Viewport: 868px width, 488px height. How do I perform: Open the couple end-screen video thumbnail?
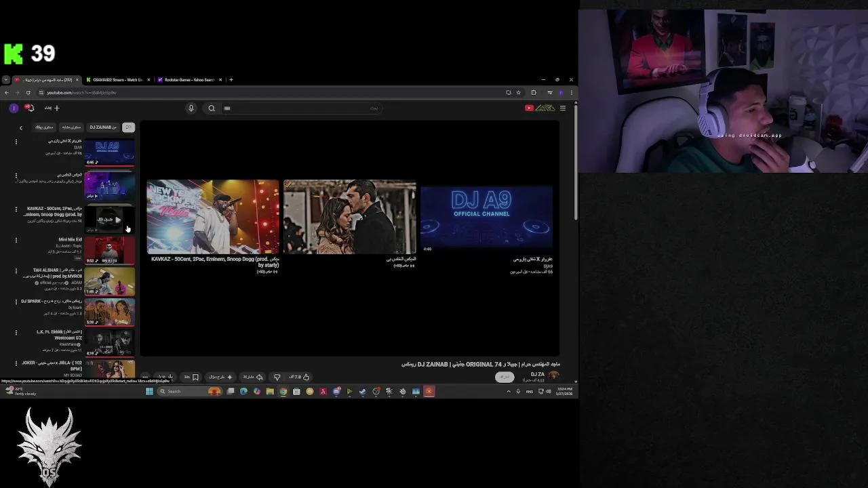coord(350,217)
